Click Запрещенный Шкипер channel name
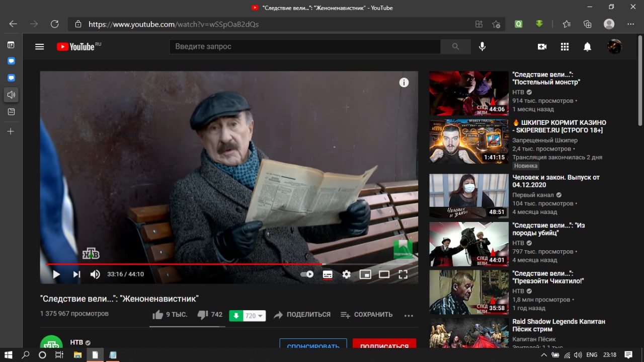644x362 pixels. (545, 140)
